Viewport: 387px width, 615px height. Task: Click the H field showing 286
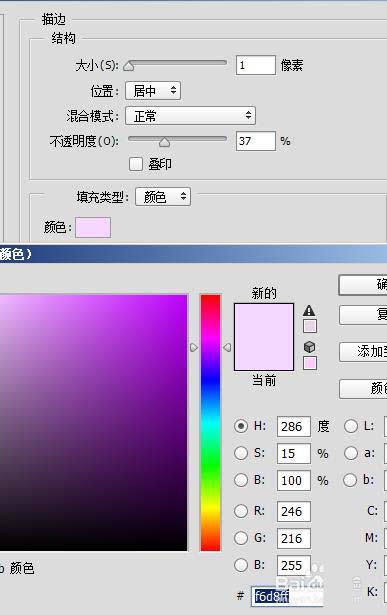[x=294, y=426]
